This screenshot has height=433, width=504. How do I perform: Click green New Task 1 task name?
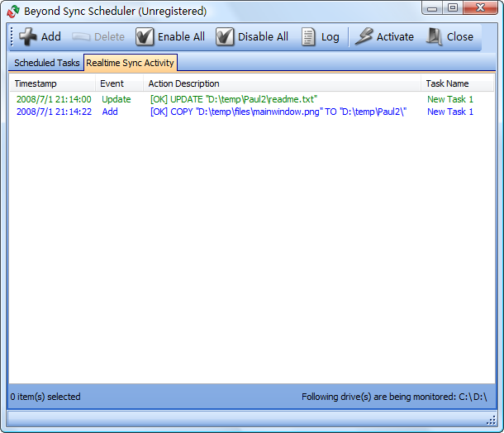click(x=450, y=99)
